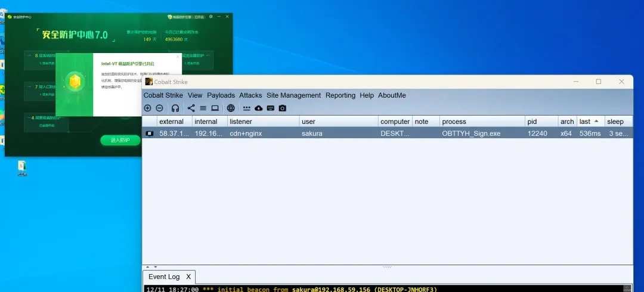This screenshot has width=644, height=292.
Task: Click the Disconnect minus icon in Cobalt Strike toolbar
Action: click(x=159, y=108)
